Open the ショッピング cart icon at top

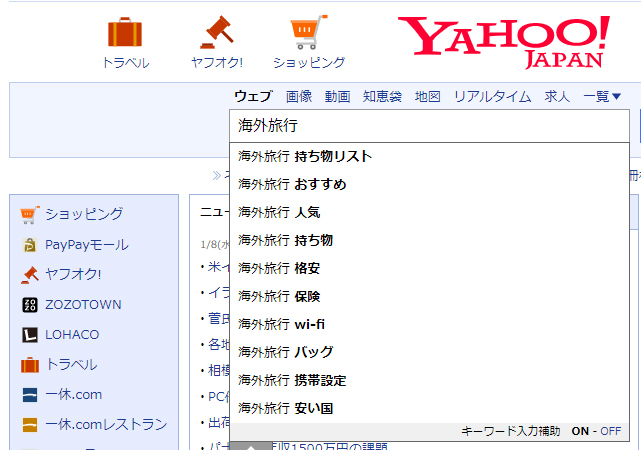[309, 32]
